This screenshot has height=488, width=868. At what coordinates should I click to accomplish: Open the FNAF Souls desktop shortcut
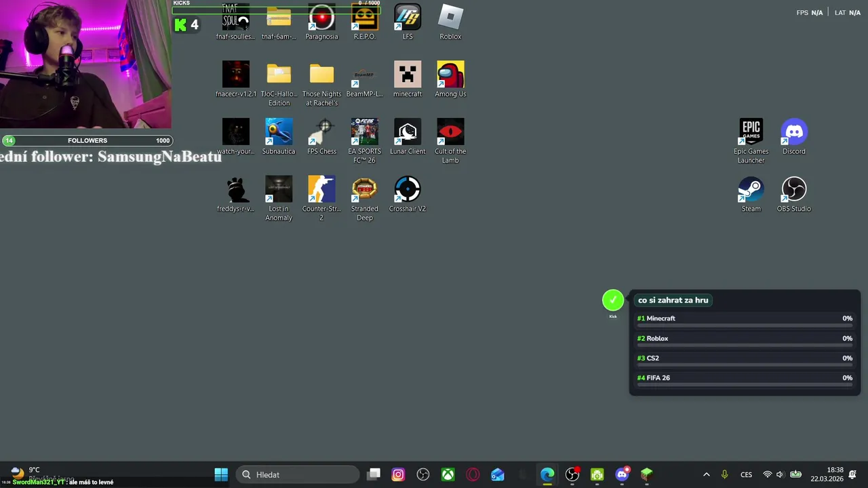click(x=235, y=22)
